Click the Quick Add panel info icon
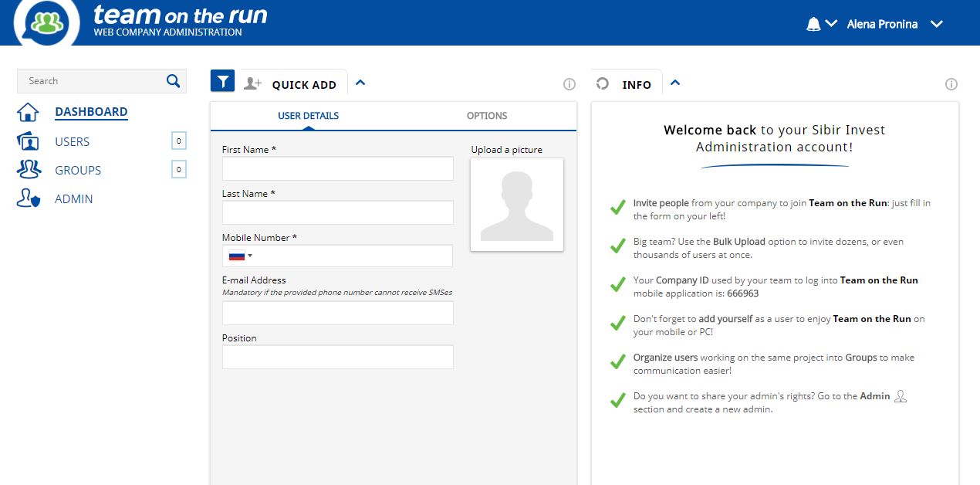 [x=569, y=84]
